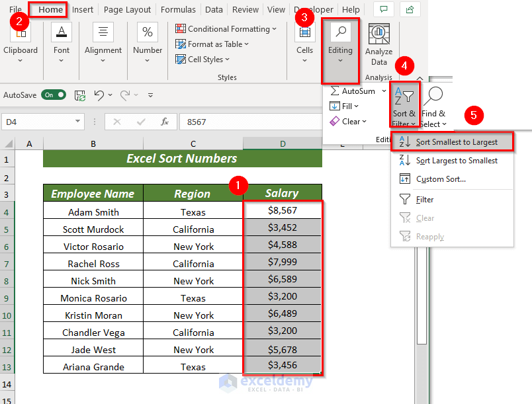532x404 pixels.
Task: Choose Sort Smallest to Largest
Action: (453, 142)
